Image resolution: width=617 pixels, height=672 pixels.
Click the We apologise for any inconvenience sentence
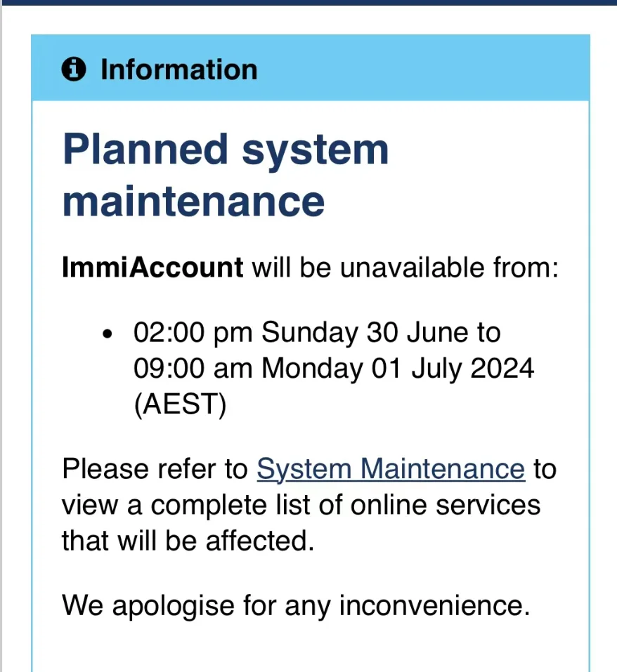(x=297, y=606)
